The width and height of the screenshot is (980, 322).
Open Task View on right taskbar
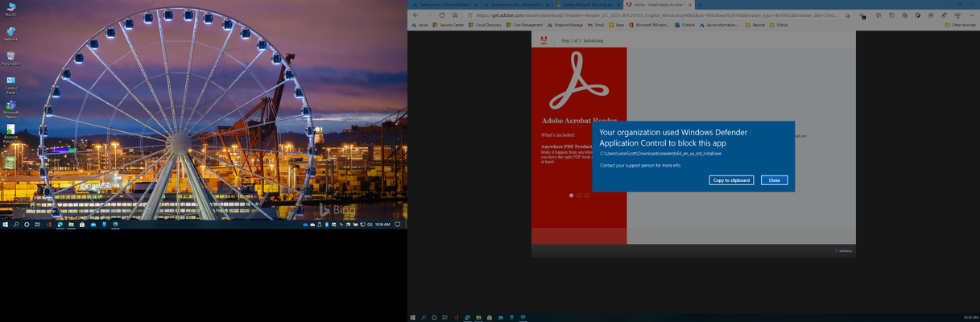tap(445, 317)
